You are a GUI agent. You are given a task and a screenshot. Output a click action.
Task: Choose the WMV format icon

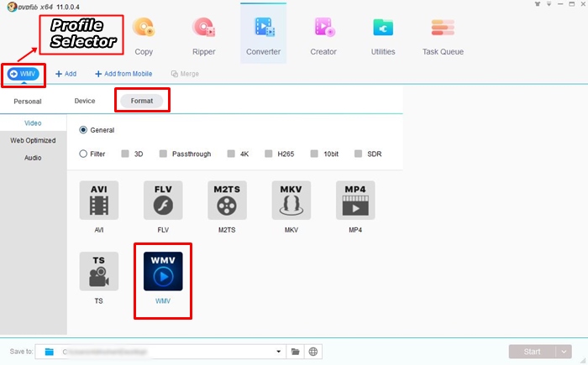click(x=163, y=271)
